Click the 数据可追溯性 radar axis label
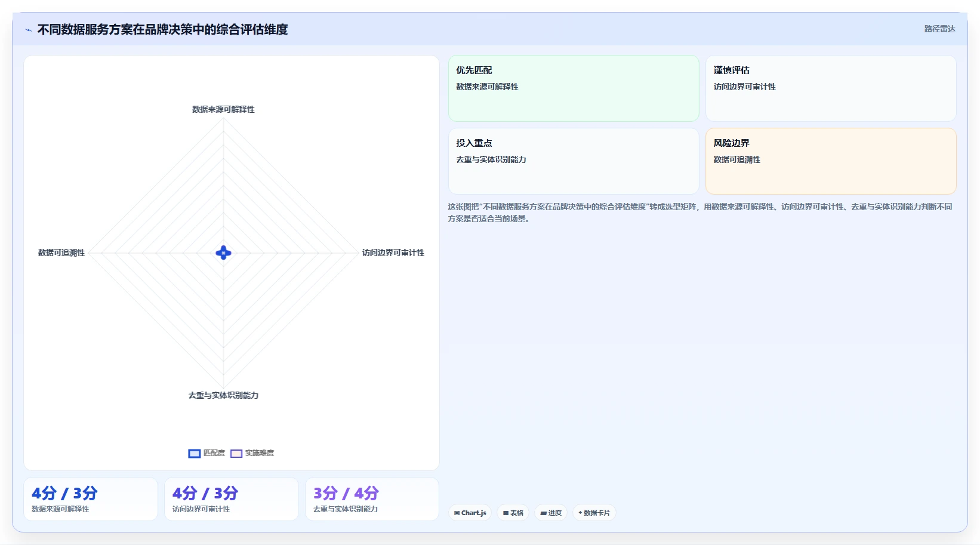The image size is (980, 545). click(61, 253)
